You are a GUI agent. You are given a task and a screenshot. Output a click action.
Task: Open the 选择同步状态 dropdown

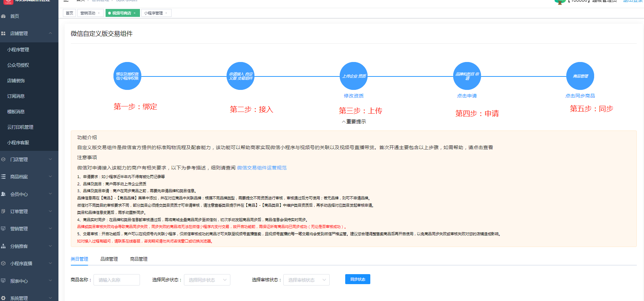click(207, 280)
